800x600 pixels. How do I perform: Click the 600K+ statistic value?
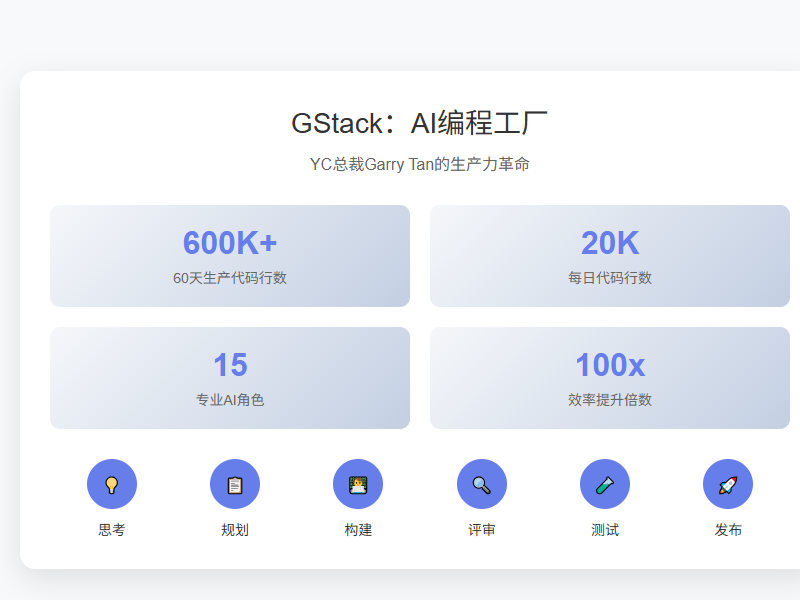click(230, 242)
